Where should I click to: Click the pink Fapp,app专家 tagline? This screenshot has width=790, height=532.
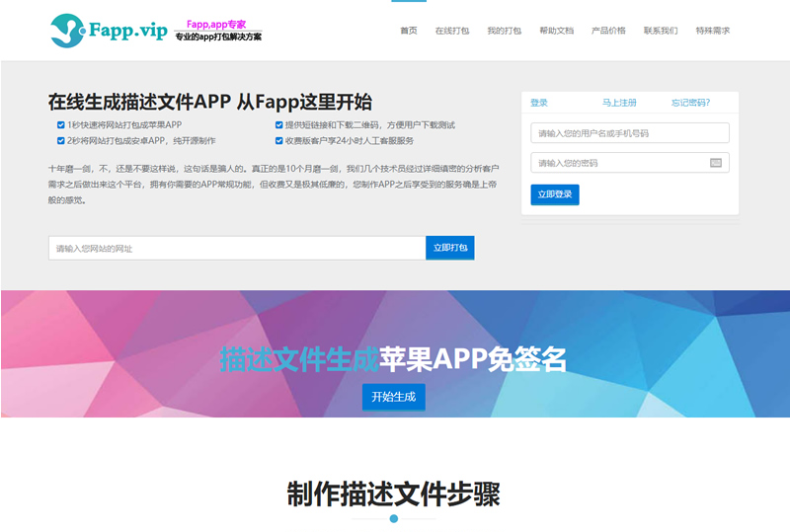(x=216, y=24)
